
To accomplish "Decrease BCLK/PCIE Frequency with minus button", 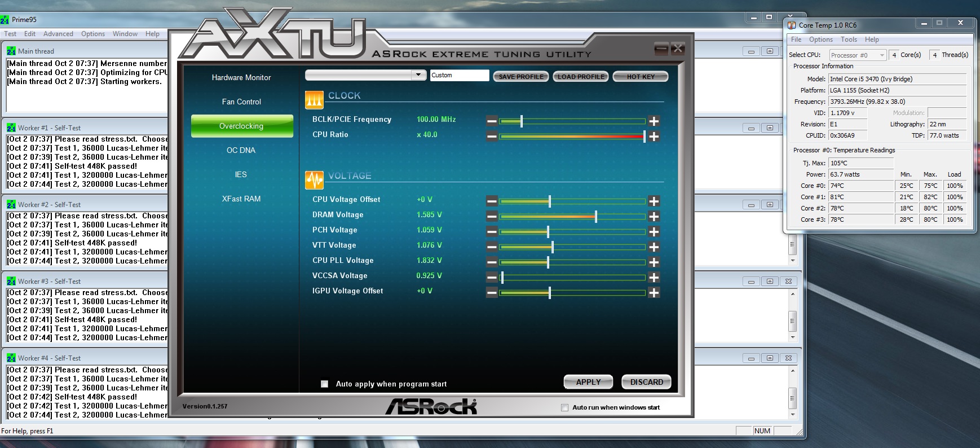I will 492,121.
